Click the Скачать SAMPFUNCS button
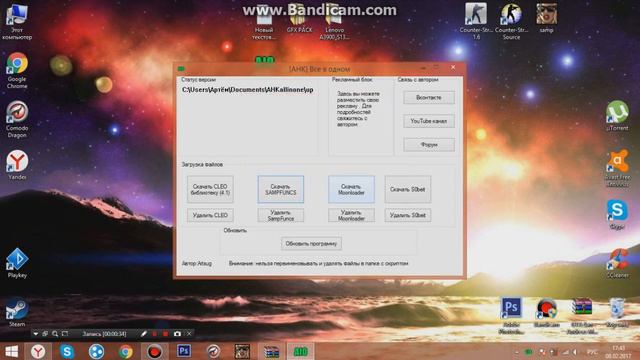The height and width of the screenshot is (360, 640). 280,189
